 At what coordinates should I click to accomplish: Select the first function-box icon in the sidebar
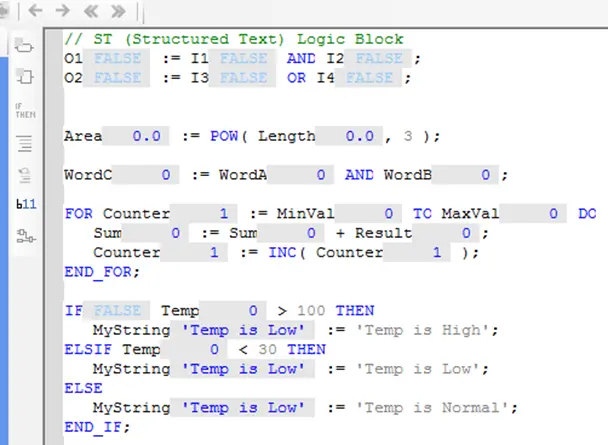coord(24,46)
